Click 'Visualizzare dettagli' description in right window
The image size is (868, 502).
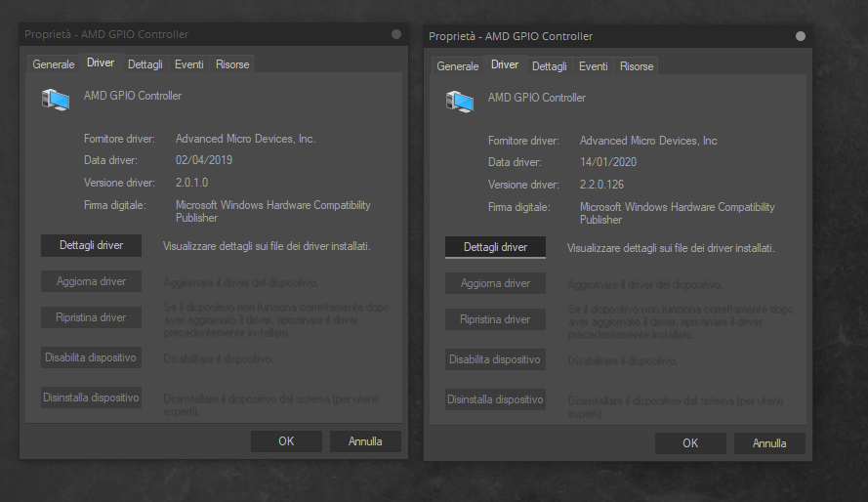point(671,248)
